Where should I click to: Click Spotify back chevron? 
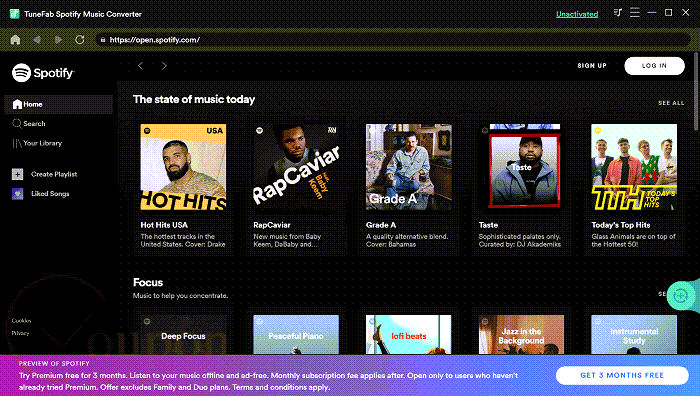coord(141,66)
